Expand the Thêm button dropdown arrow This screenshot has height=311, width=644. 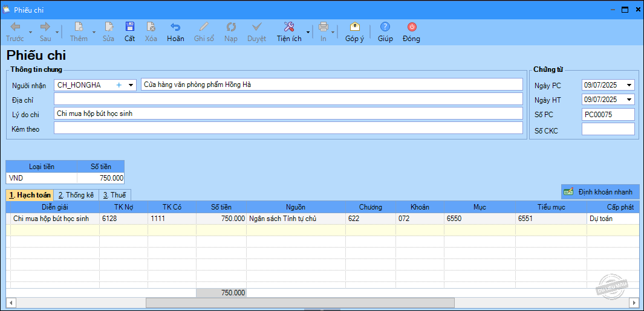[94, 32]
